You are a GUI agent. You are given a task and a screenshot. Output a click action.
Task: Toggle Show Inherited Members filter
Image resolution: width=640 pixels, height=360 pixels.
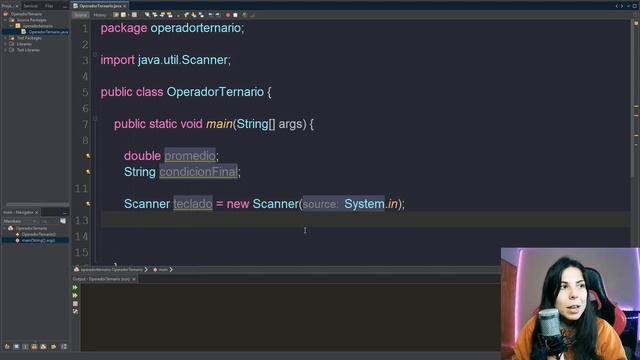point(7,347)
